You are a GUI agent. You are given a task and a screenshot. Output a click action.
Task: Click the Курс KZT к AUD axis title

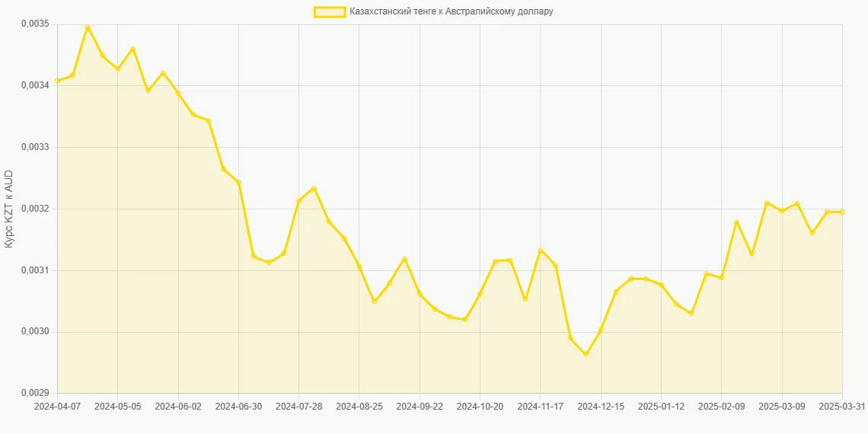click(8, 209)
